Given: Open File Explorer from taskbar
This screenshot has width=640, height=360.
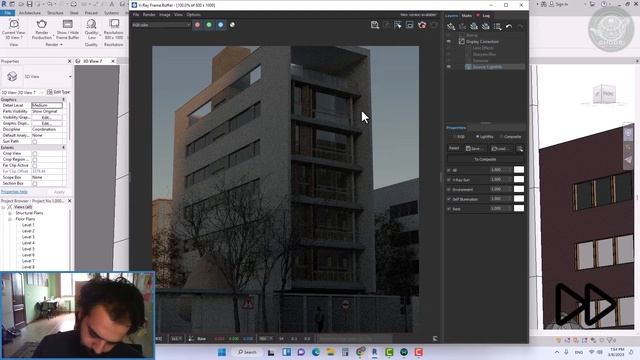Looking at the screenshot, I should (x=331, y=352).
